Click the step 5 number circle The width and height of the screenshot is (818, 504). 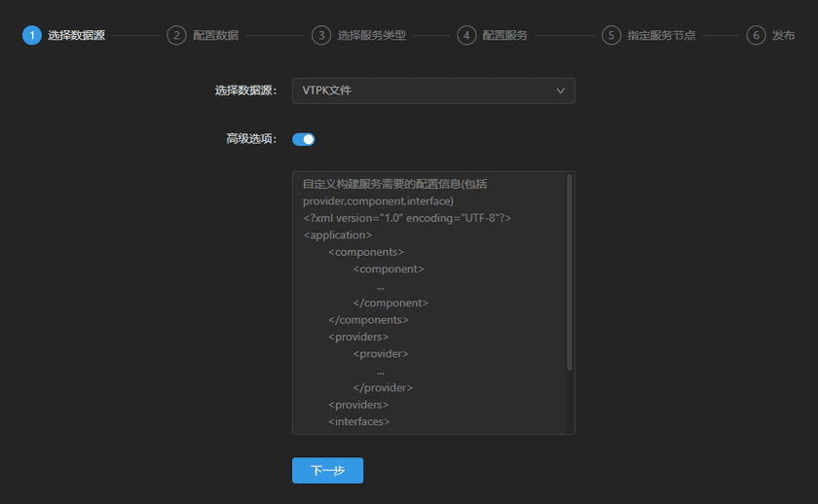click(611, 35)
